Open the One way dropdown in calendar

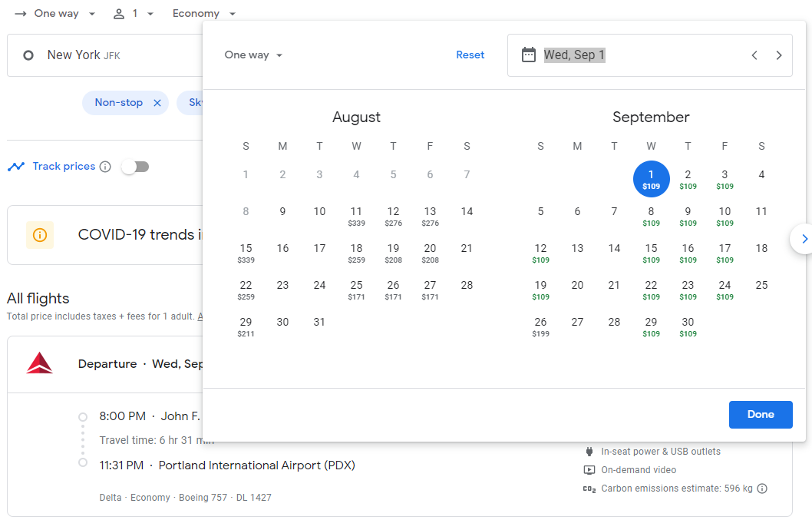[x=253, y=55]
